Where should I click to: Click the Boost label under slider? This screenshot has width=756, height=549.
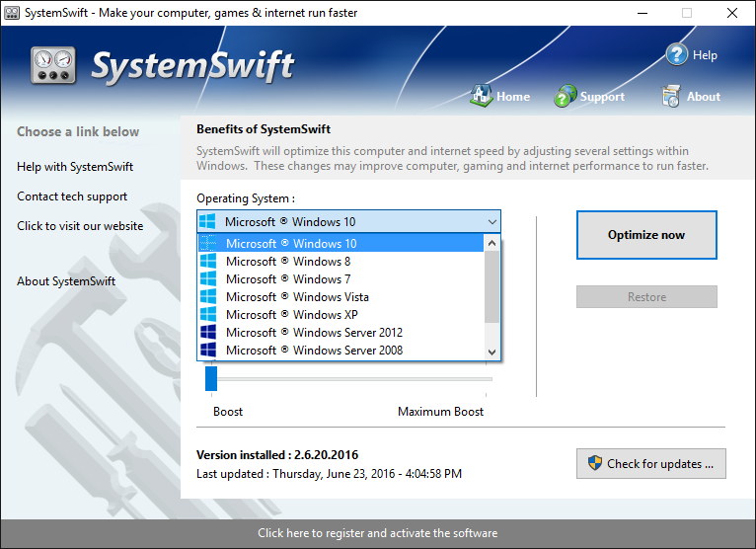click(228, 412)
